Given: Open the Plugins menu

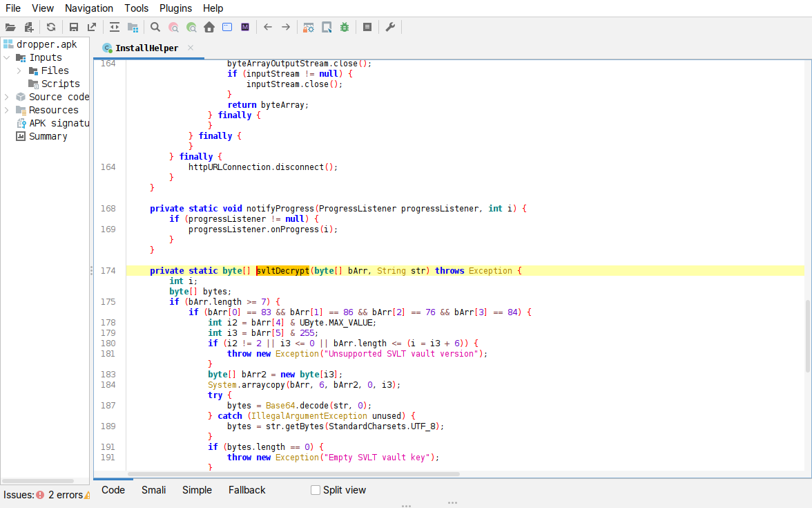Looking at the screenshot, I should 175,8.
